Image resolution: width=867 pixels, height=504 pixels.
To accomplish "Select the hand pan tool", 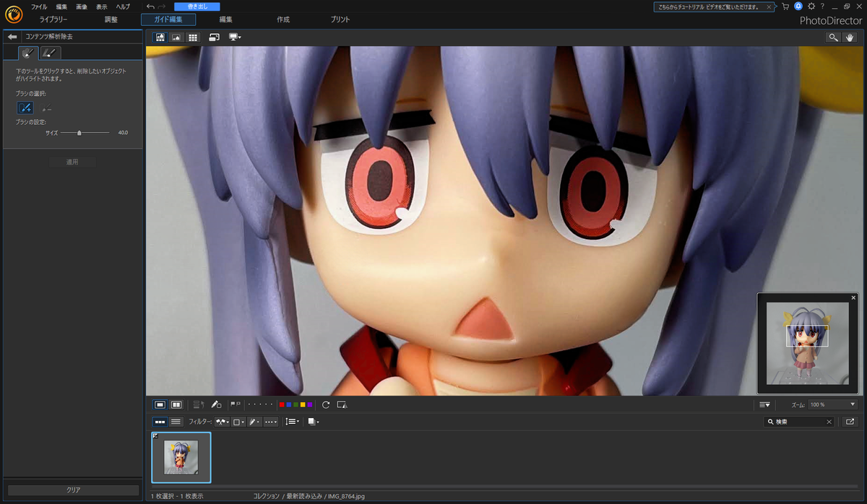I will coord(850,37).
